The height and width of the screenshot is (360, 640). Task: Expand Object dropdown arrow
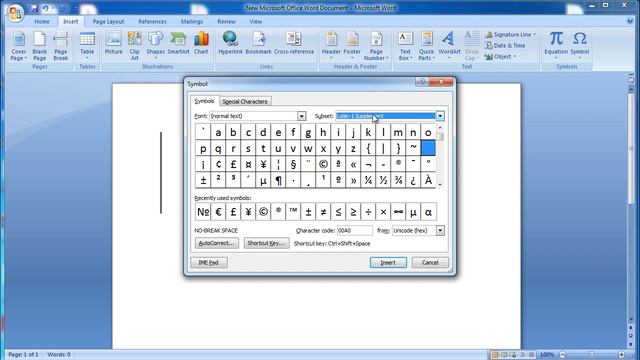(x=514, y=56)
